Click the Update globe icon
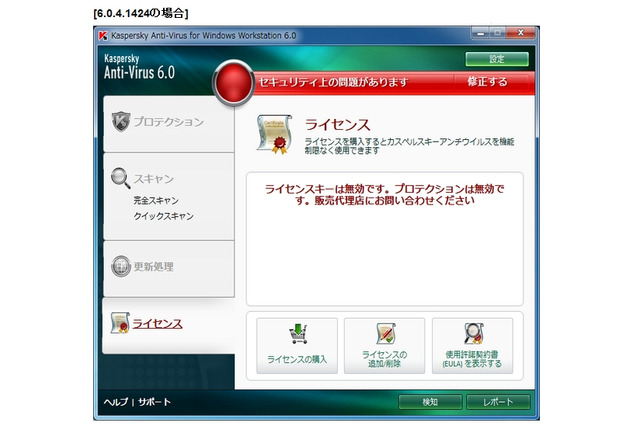This screenshot has height=426, width=640. point(121,266)
